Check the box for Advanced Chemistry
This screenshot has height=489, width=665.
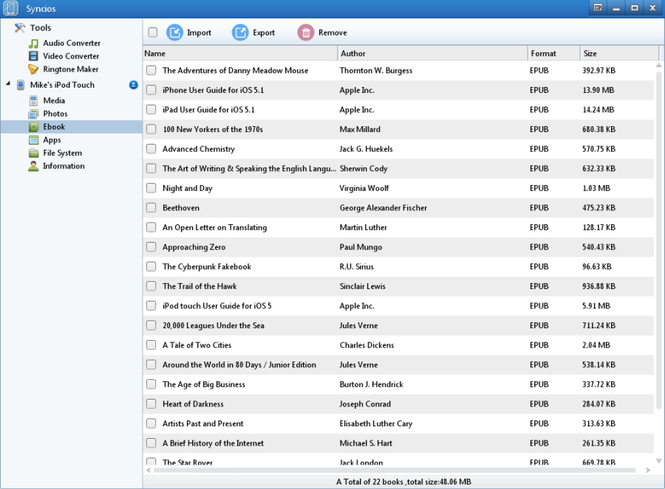click(151, 149)
